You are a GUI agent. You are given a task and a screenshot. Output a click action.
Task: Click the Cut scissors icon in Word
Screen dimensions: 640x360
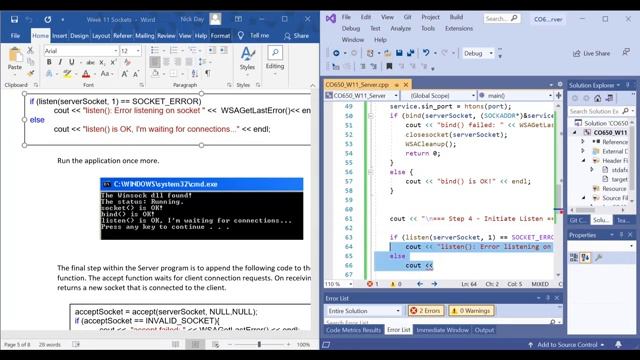(30, 50)
